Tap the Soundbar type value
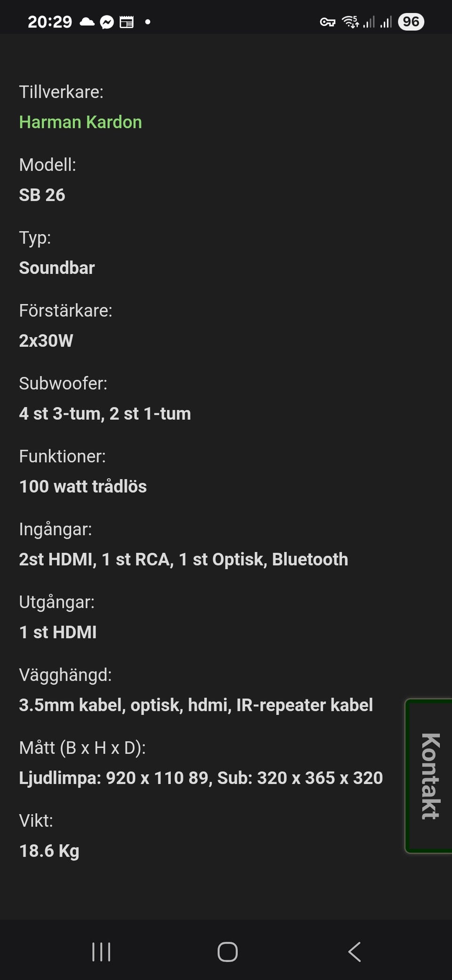Image resolution: width=452 pixels, height=980 pixels. coord(57,268)
